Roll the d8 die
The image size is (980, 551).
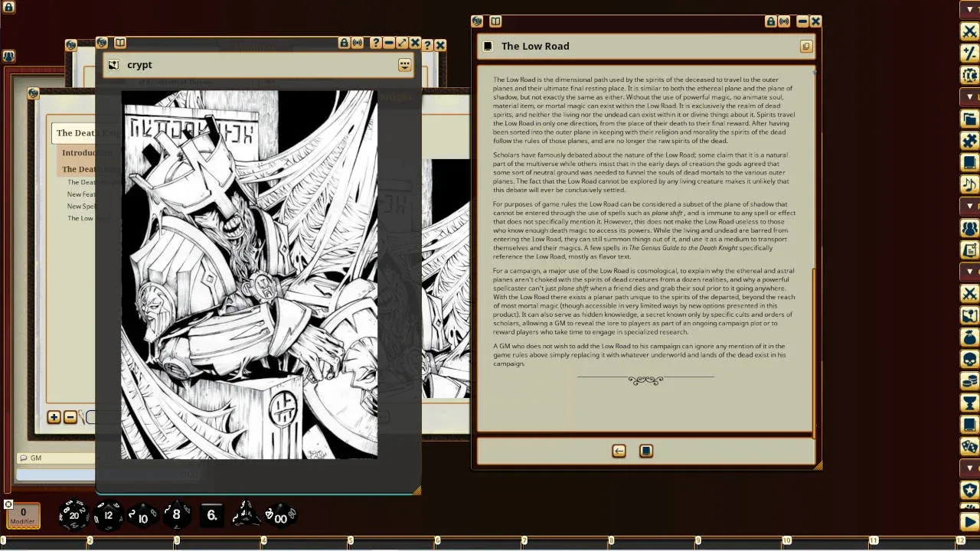177,515
